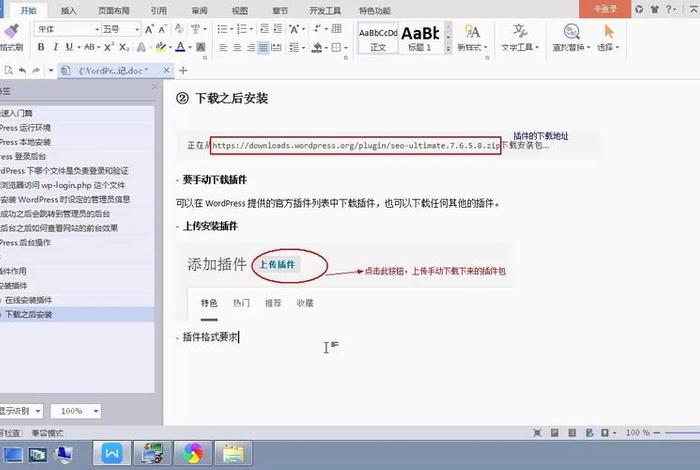The width and height of the screenshot is (700, 470).
Task: Switch to full screen view icon
Action: (x=538, y=433)
